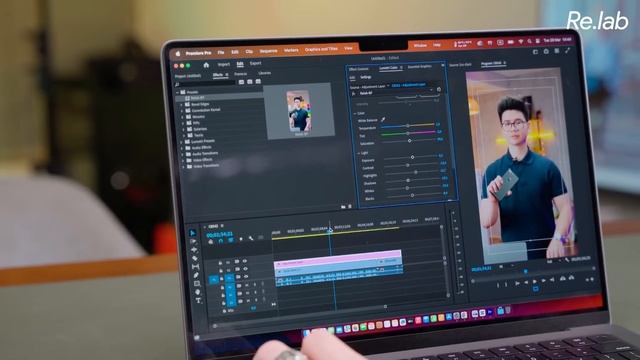Collapse the Presets folder
Screen dimensions: 640x360
click(x=178, y=92)
